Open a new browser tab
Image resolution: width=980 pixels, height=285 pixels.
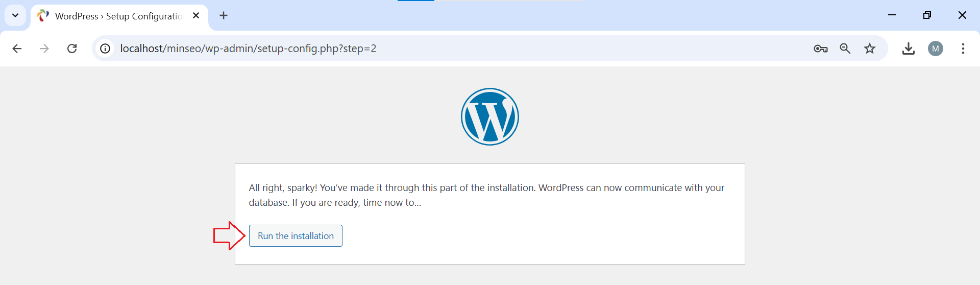(224, 16)
